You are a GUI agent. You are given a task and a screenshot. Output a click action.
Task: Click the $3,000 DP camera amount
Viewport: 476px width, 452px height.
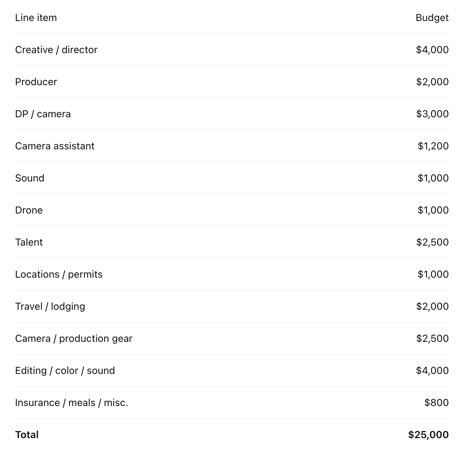[x=432, y=114]
